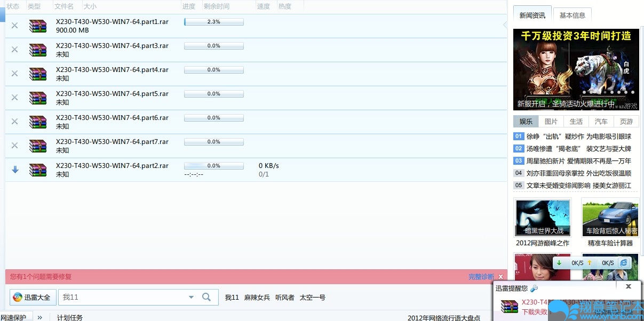Click the progress bar of part2.rar

pyautogui.click(x=214, y=166)
